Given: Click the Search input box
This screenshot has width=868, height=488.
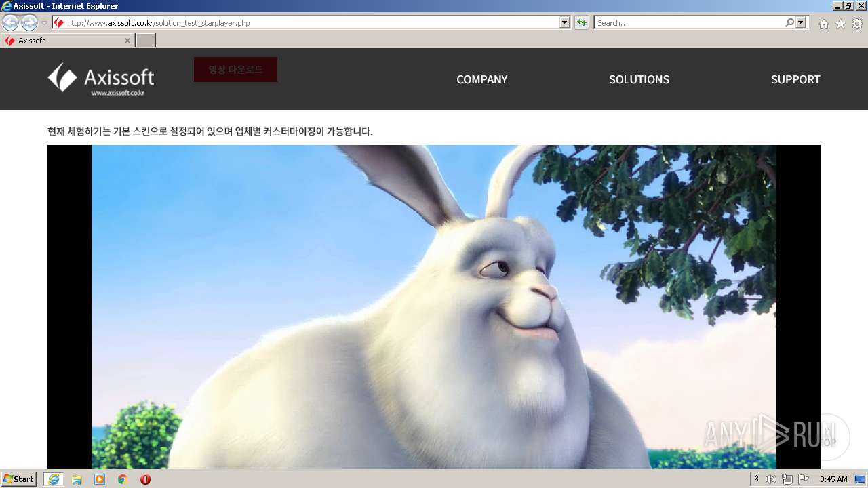Looking at the screenshot, I should pyautogui.click(x=689, y=22).
